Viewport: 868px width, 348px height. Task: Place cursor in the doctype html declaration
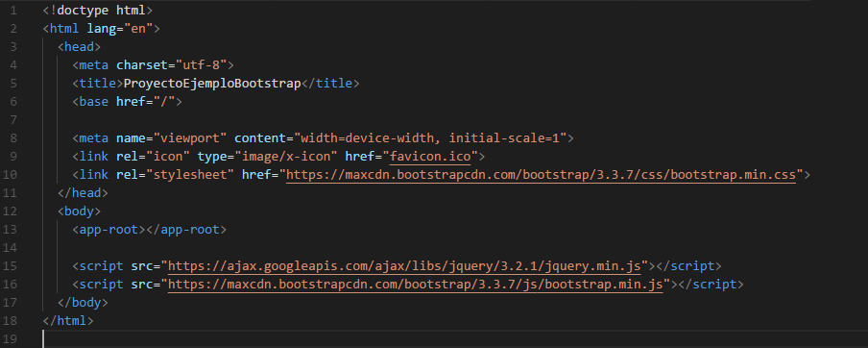[x=97, y=11]
